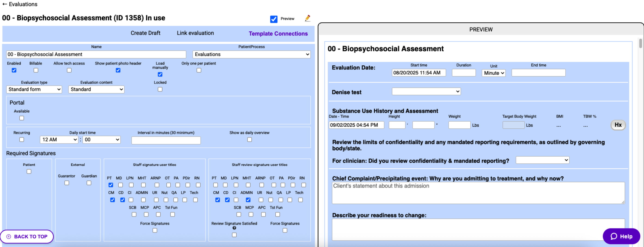Open the Evaluation content dropdown
This screenshot has width=644, height=247.
[96, 89]
